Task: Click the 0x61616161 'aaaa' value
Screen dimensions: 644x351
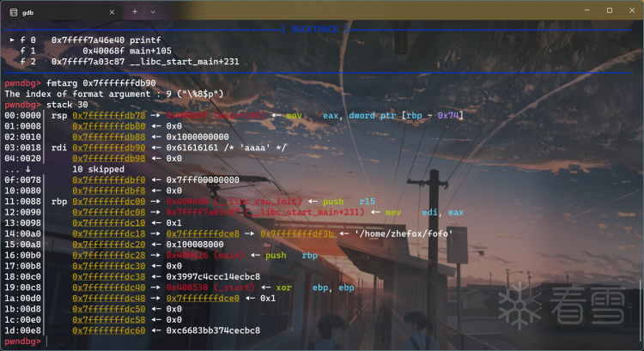Action: [x=227, y=148]
